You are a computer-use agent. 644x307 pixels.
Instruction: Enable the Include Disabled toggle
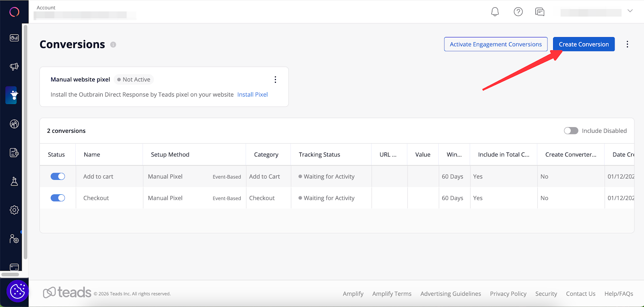tap(571, 131)
